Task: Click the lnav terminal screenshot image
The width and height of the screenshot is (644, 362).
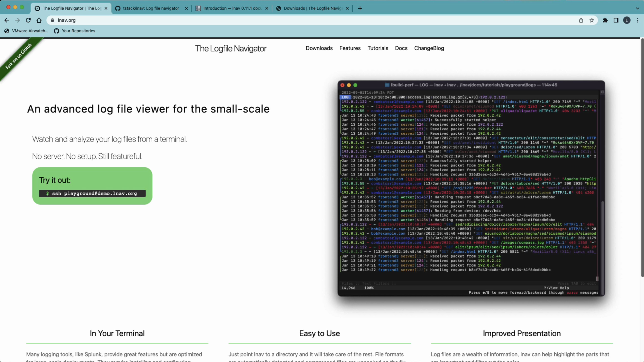Action: point(471,189)
